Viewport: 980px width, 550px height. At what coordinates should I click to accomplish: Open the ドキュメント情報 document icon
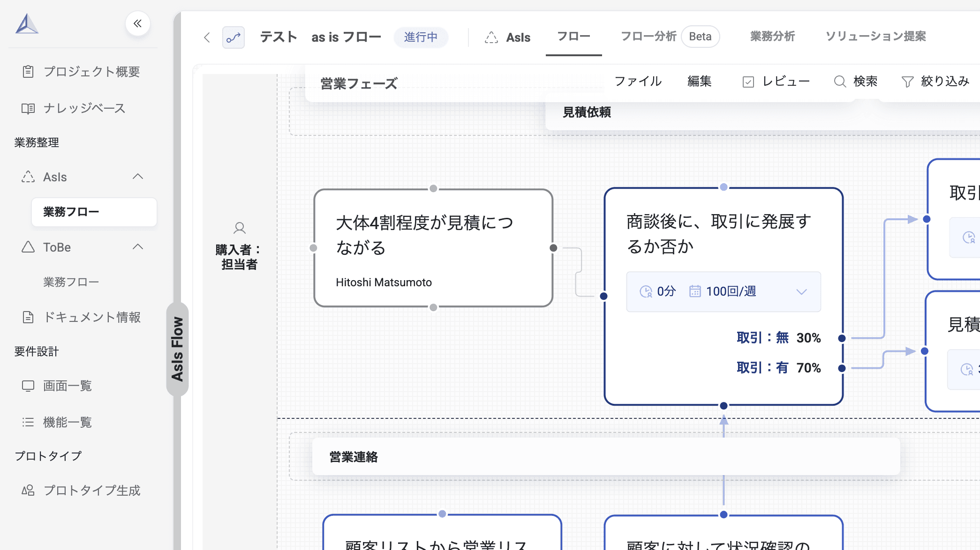pyautogui.click(x=29, y=317)
